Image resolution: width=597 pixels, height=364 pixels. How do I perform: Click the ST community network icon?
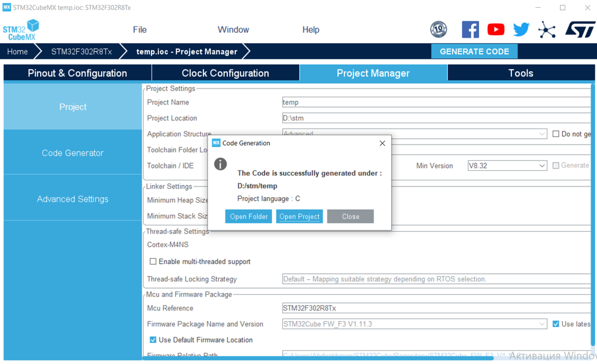(547, 30)
